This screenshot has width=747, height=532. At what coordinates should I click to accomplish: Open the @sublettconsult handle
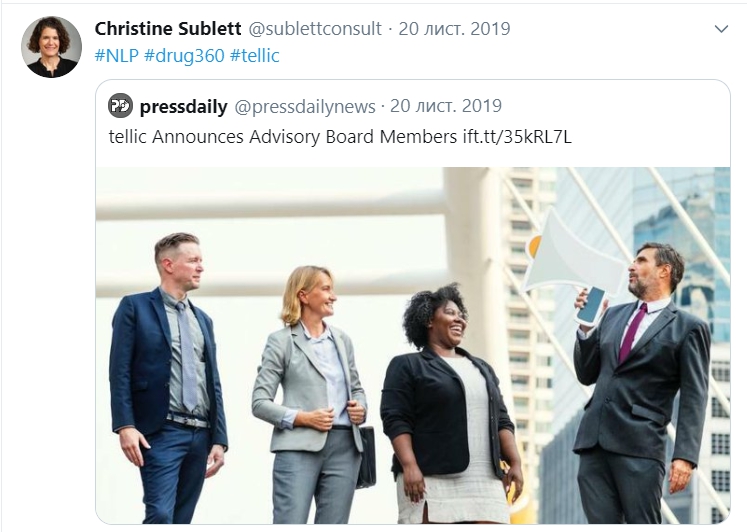point(315,29)
